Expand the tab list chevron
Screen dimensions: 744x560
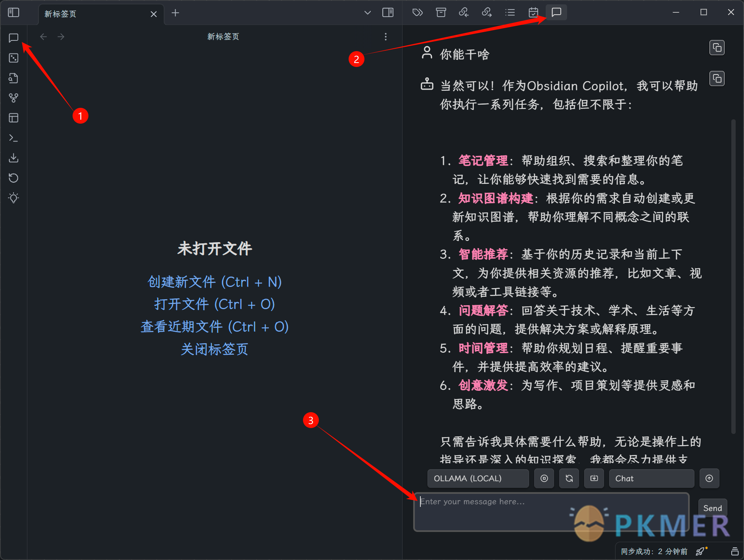pos(368,13)
